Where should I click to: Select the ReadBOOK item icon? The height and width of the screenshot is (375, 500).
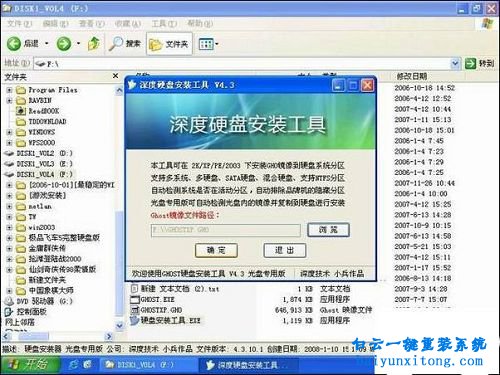pos(21,111)
